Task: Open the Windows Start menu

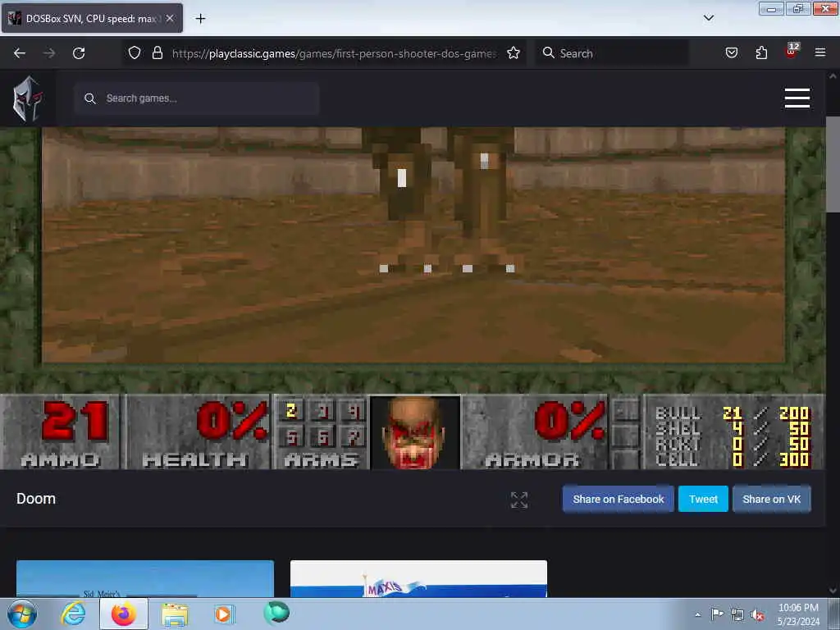Action: (22, 614)
